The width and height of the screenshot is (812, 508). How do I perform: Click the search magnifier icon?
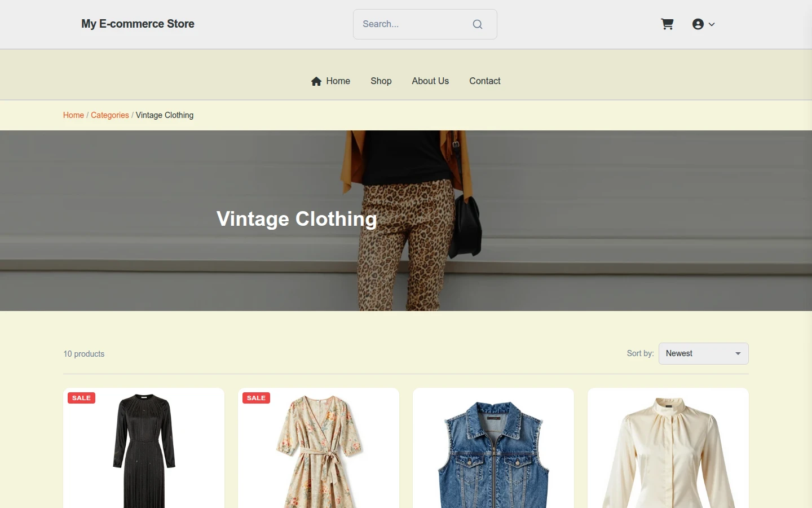tap(478, 24)
